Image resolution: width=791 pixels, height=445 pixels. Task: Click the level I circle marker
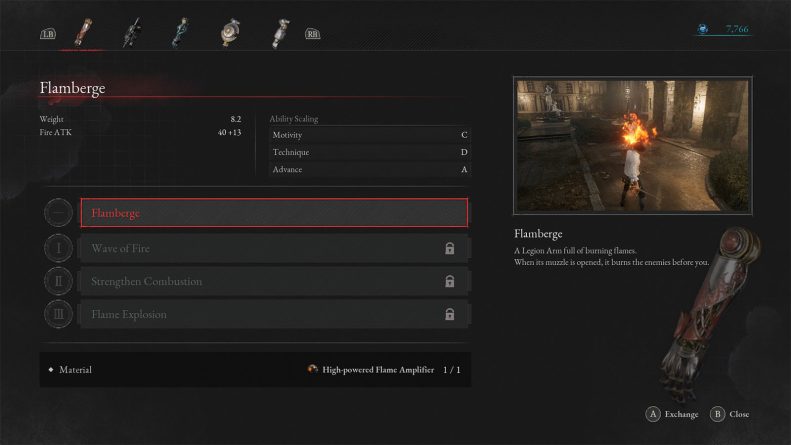[x=59, y=248]
